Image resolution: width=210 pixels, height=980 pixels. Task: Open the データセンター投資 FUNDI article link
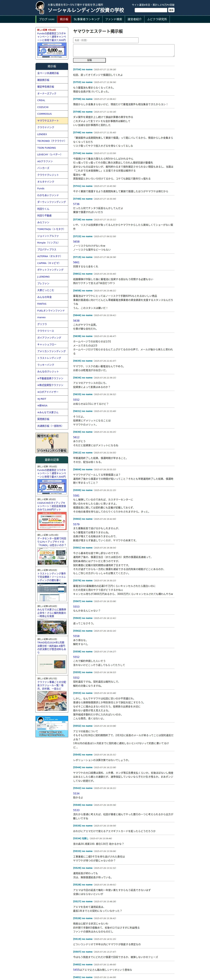pos(52,542)
